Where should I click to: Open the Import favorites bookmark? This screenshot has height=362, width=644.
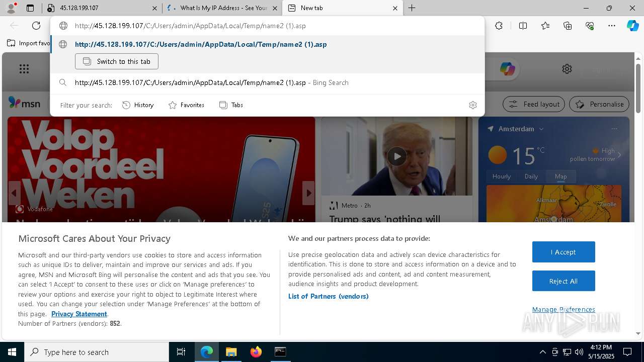tap(28, 43)
